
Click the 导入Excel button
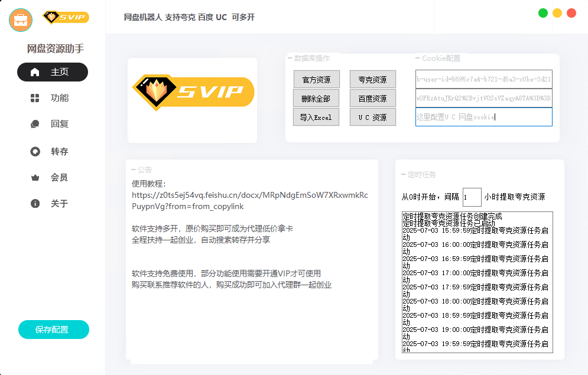click(x=316, y=118)
